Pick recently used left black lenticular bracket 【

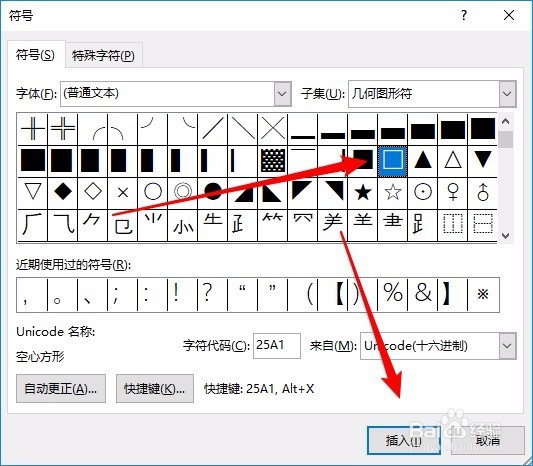click(332, 294)
